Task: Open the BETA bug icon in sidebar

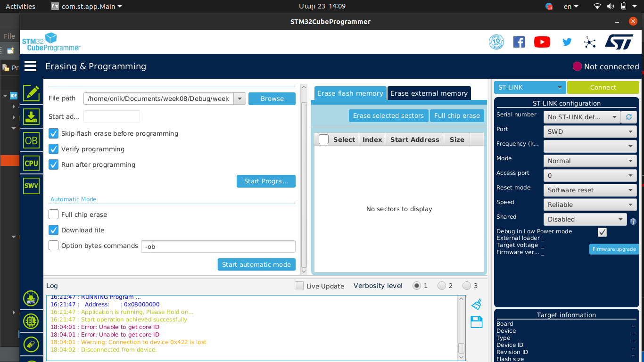Action: (31, 298)
